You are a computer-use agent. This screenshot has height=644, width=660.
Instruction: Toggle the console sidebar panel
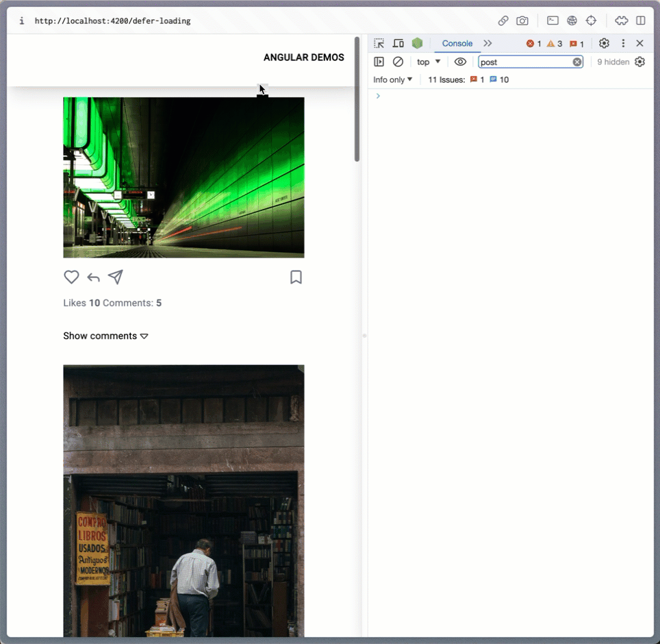tap(379, 62)
